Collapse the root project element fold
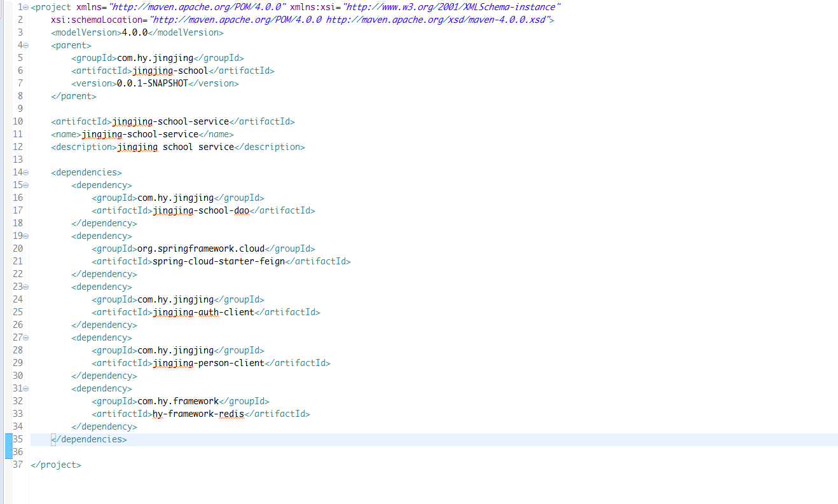The width and height of the screenshot is (838, 504). [x=26, y=7]
